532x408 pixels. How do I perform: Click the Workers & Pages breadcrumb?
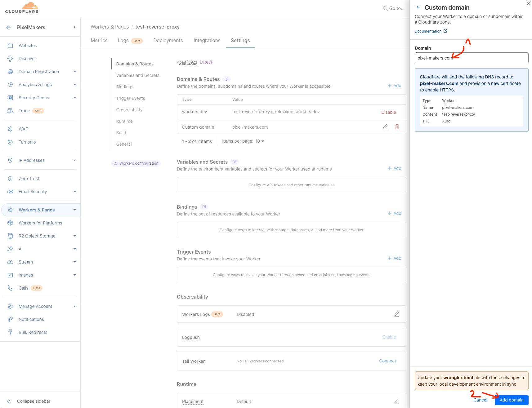(110, 27)
